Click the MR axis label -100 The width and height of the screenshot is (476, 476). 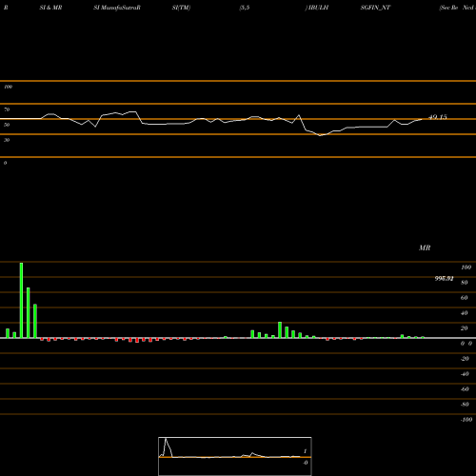pyautogui.click(x=466, y=420)
